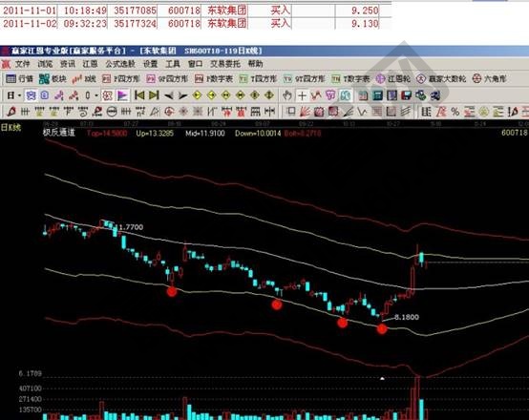Click the P四方形 toolbar button
This screenshot has height=420, width=529.
tap(120, 79)
